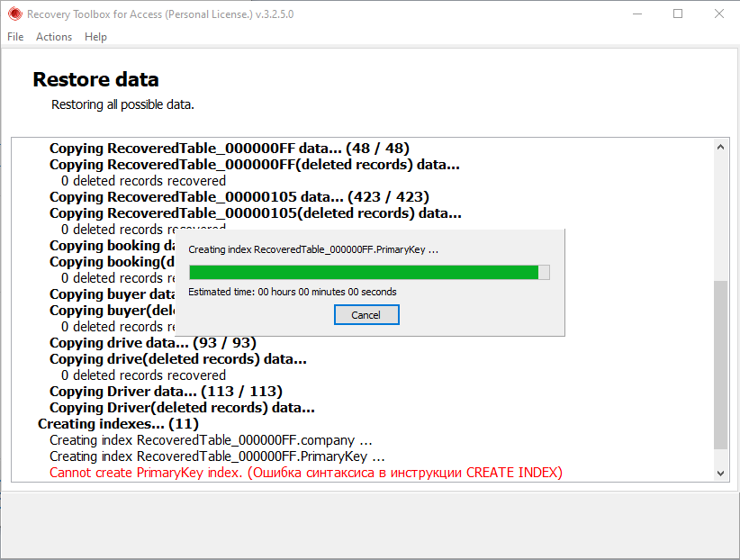Viewport: 740px width, 560px height.
Task: Click the 'Restore data' heading
Action: [x=95, y=79]
